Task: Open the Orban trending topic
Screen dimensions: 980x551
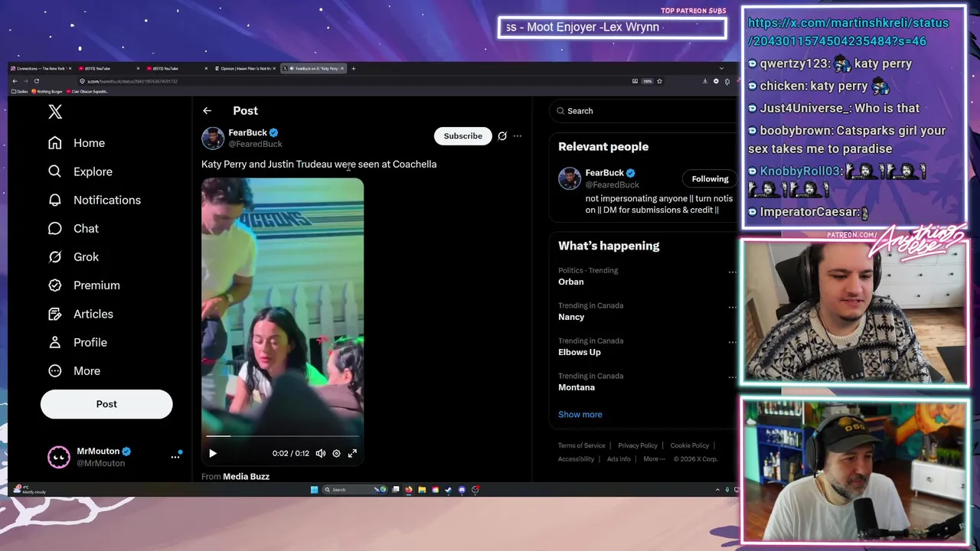Action: 571,282
